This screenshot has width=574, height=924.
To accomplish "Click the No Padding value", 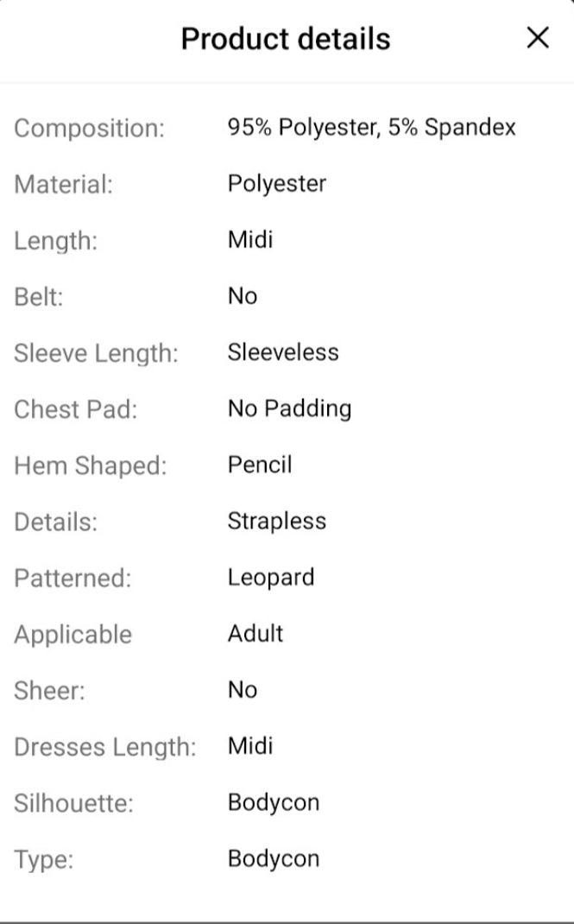I will (289, 408).
